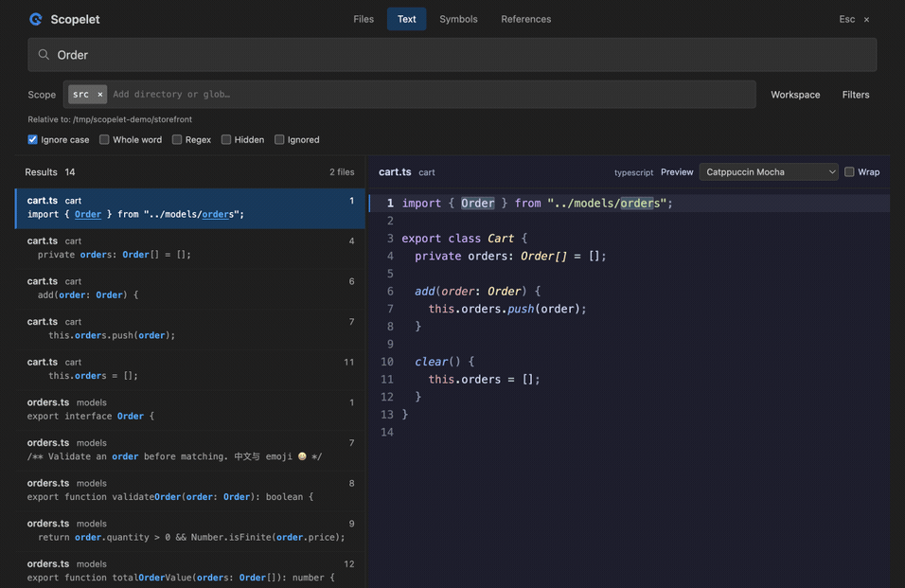This screenshot has height=588, width=905.
Task: Select the this.orders.push(order) result
Action: tap(190, 330)
